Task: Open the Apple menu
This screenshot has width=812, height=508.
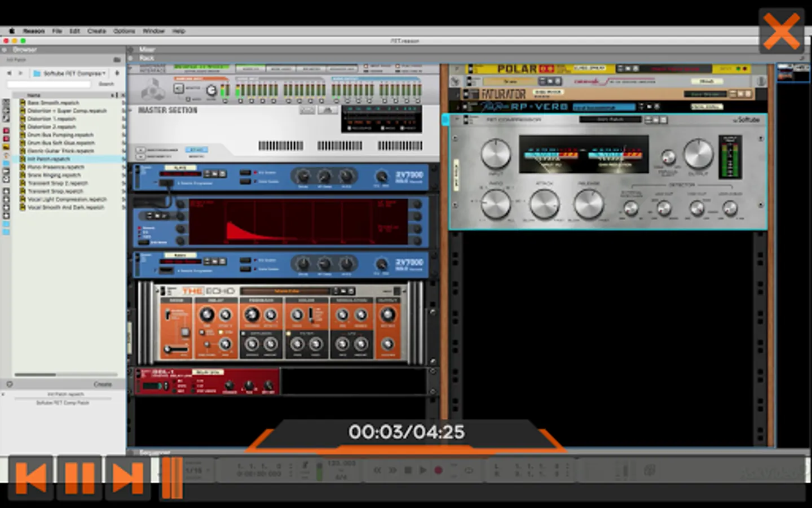Action: click(x=11, y=31)
